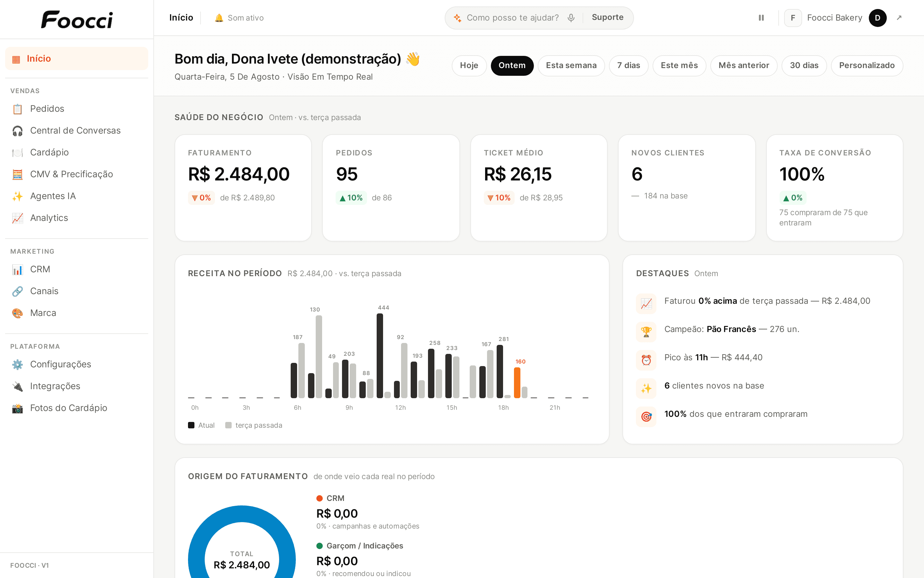The height and width of the screenshot is (578, 924).
Task: Open Canais link icon
Action: 17,291
